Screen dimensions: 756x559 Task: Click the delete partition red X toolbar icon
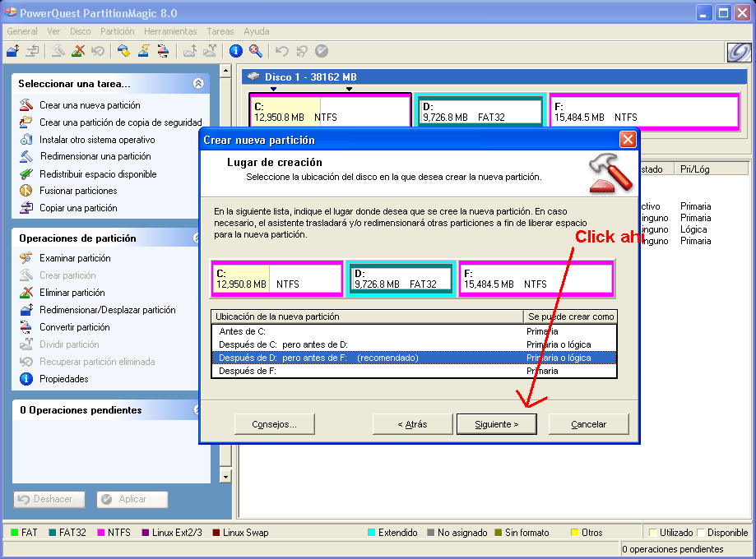coord(78,51)
